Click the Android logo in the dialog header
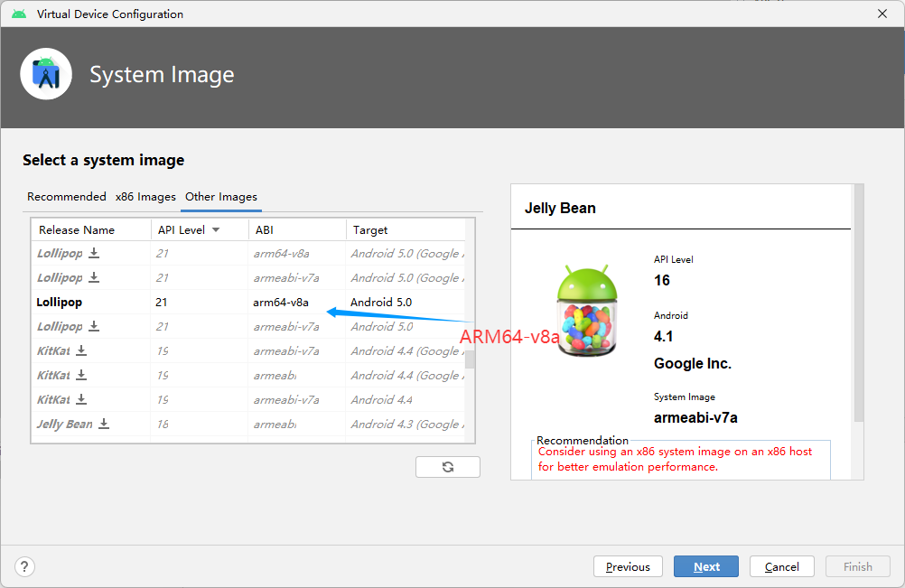905x588 pixels. 45,73
